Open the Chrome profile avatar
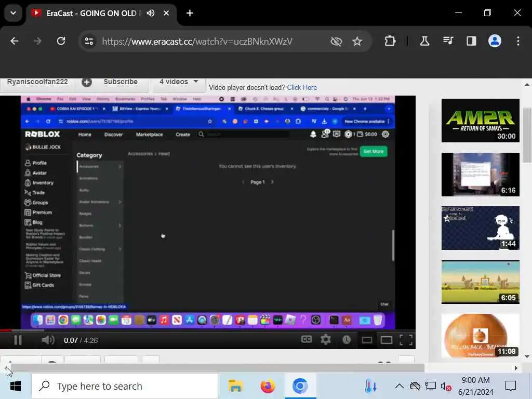 495,41
